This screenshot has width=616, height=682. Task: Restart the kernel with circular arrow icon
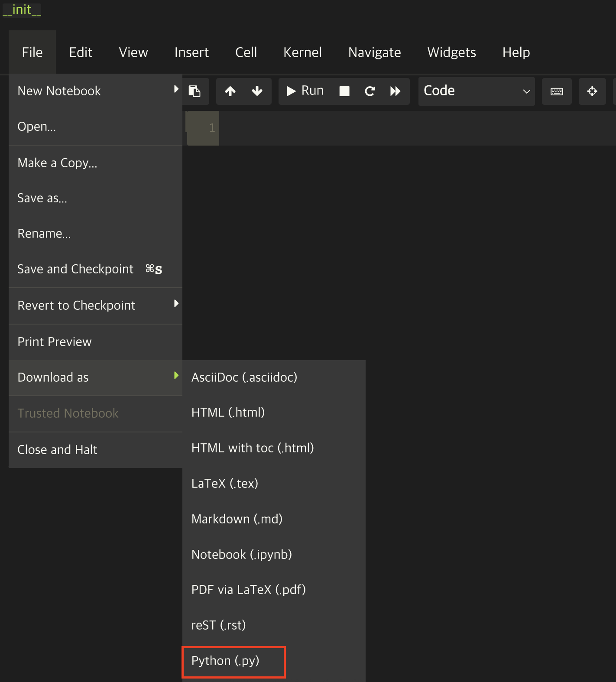pos(370,91)
